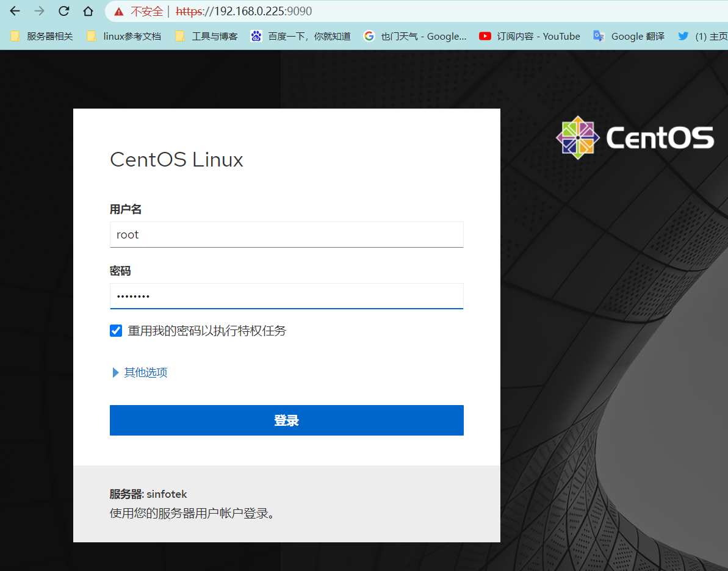The width and height of the screenshot is (728, 571).
Task: Open the Baidu bookmark
Action: point(301,36)
